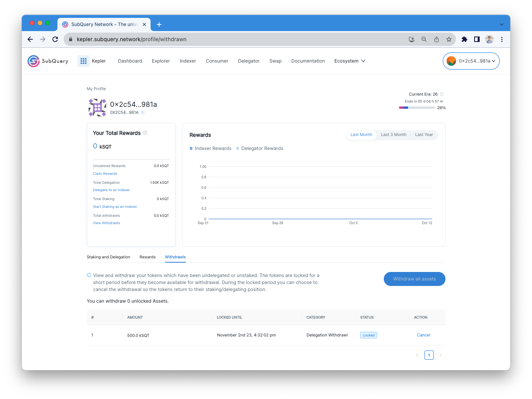Click Start Staking as an Indexer link
The image size is (532, 399).
(115, 207)
